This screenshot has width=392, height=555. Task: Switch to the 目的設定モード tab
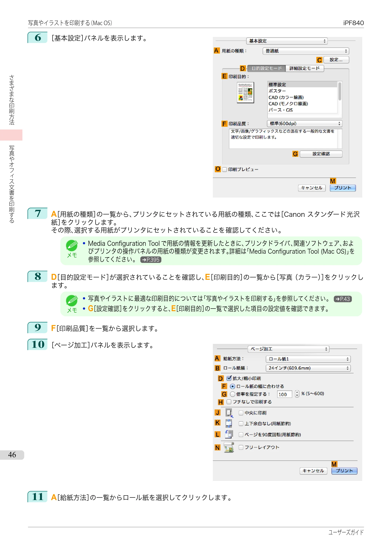point(266,68)
